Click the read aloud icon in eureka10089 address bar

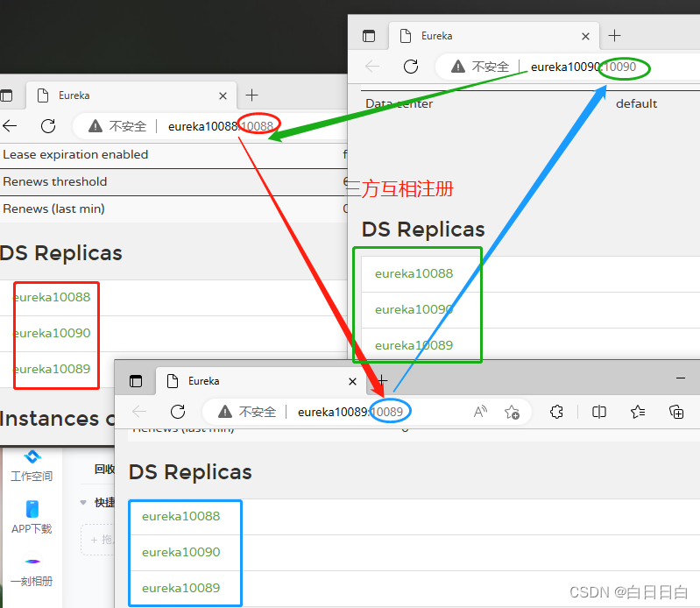tap(480, 412)
